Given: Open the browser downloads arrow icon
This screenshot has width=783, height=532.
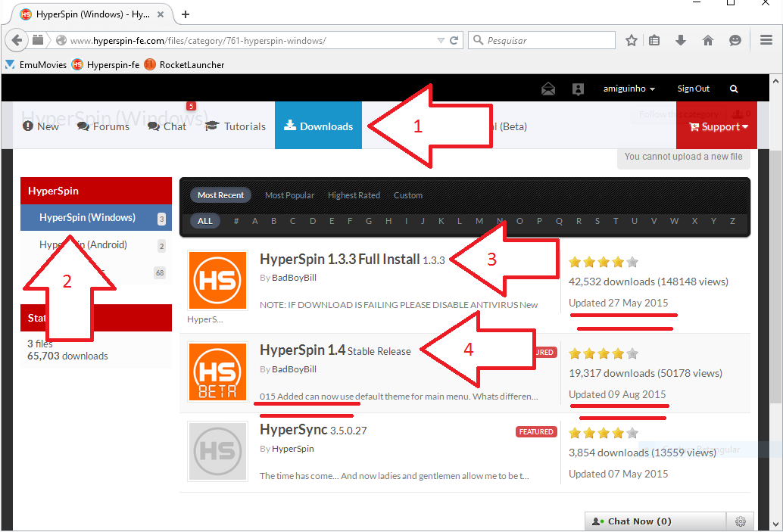Looking at the screenshot, I should click(x=681, y=40).
